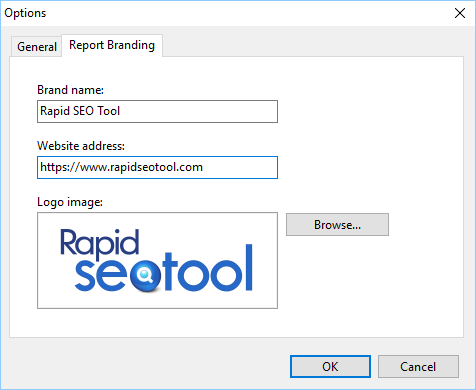Screen dimensions: 476x390
Task: Place cursor in the rapidseotool.com URL text
Action: [x=121, y=167]
